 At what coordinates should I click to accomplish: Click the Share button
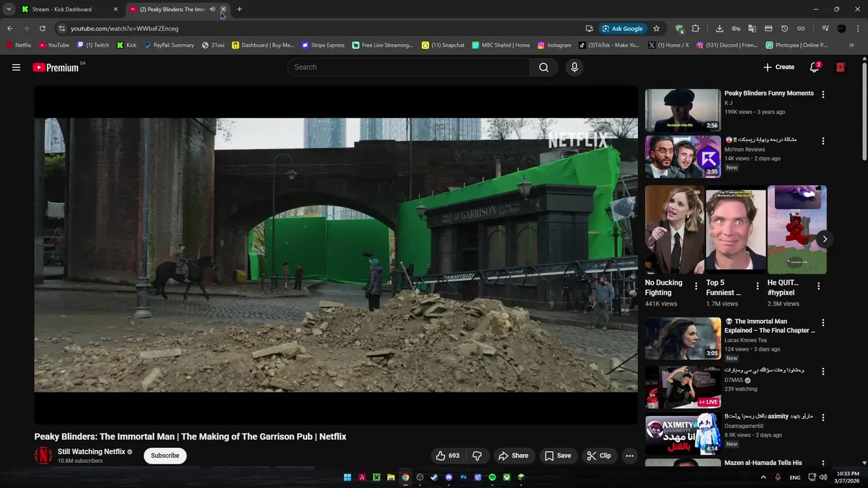[x=513, y=455]
